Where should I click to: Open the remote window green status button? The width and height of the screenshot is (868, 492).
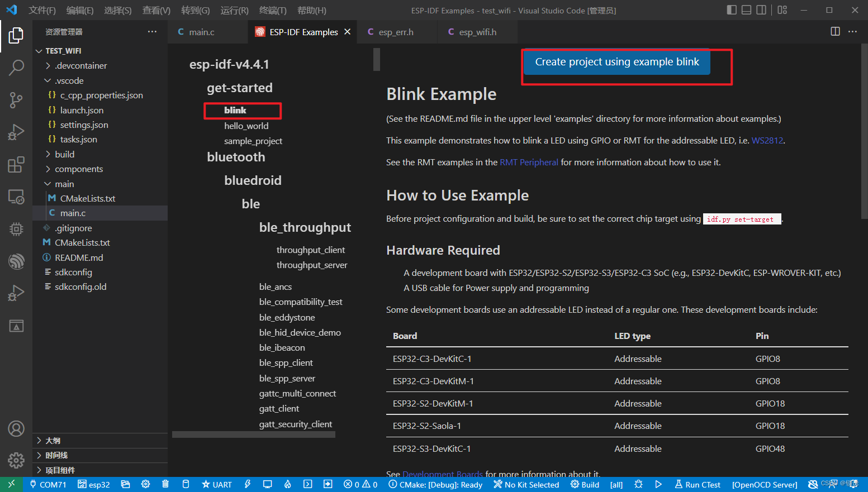[x=12, y=485]
